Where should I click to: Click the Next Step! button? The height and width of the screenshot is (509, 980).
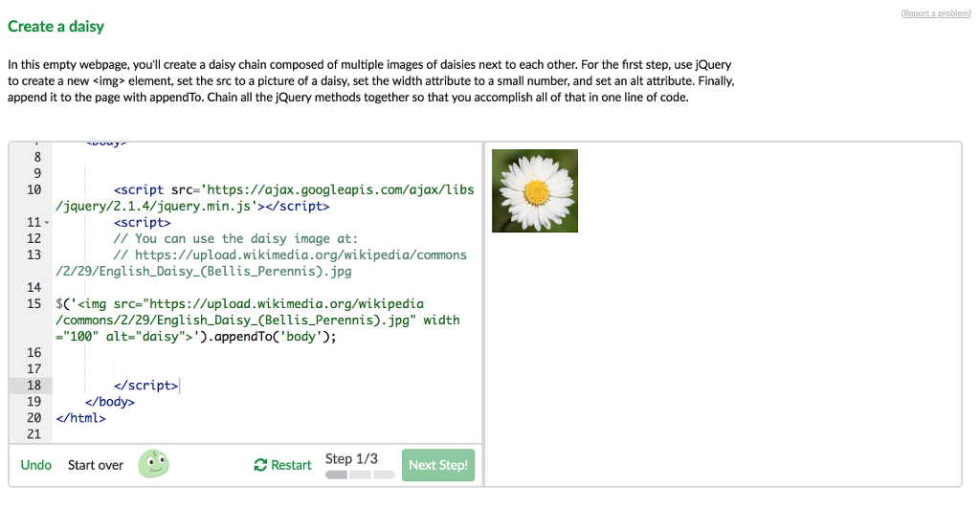438,465
